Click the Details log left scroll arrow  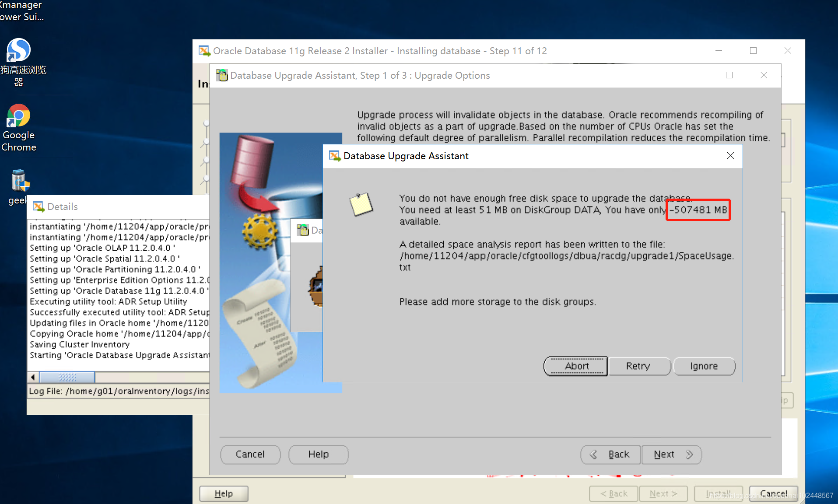[33, 377]
